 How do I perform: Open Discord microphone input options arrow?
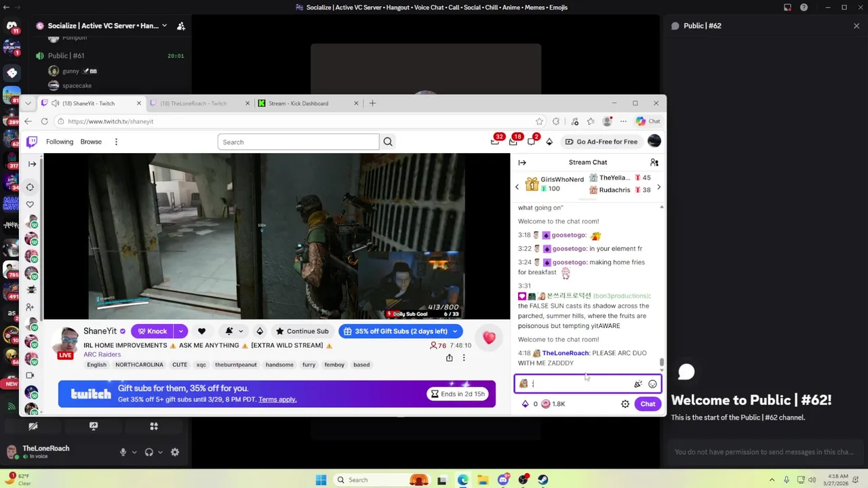coord(134,452)
